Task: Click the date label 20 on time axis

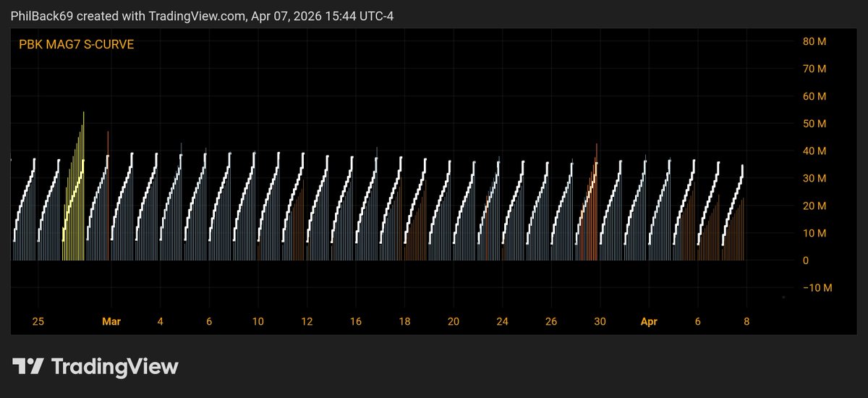Action: (453, 321)
